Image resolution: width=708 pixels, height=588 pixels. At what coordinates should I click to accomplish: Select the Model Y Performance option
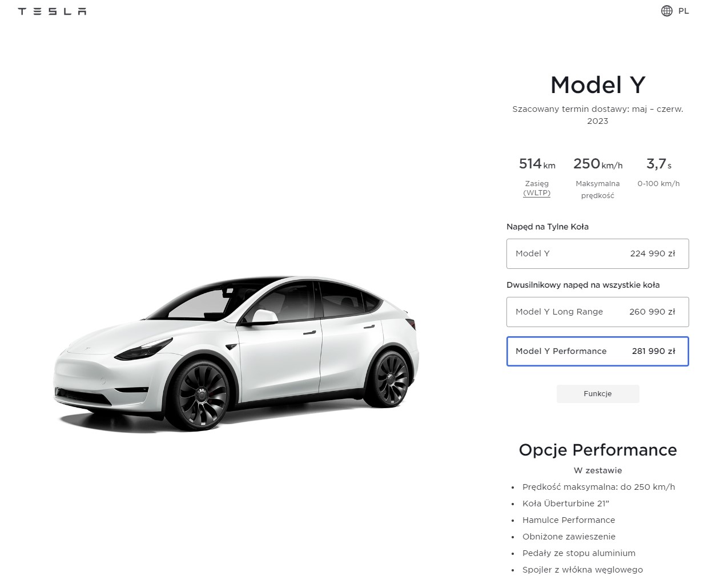click(x=597, y=351)
